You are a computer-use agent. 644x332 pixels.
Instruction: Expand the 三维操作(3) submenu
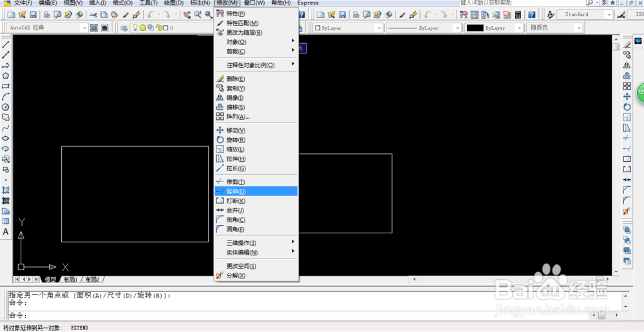tap(256, 243)
